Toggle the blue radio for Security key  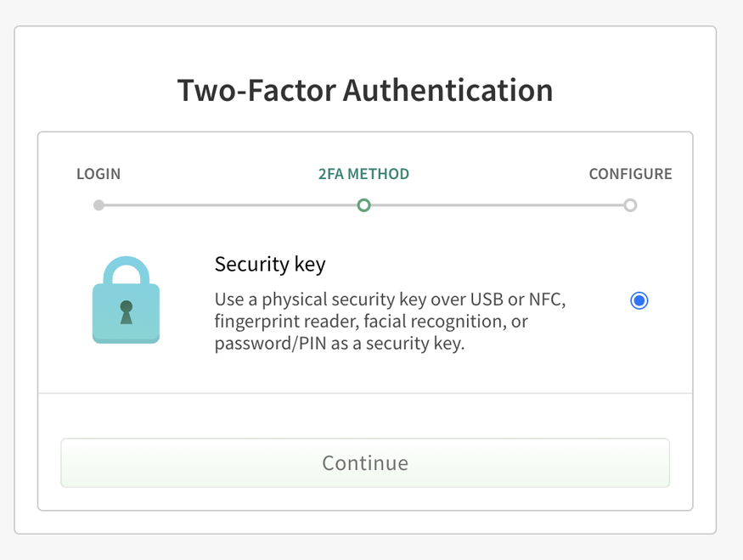639,300
